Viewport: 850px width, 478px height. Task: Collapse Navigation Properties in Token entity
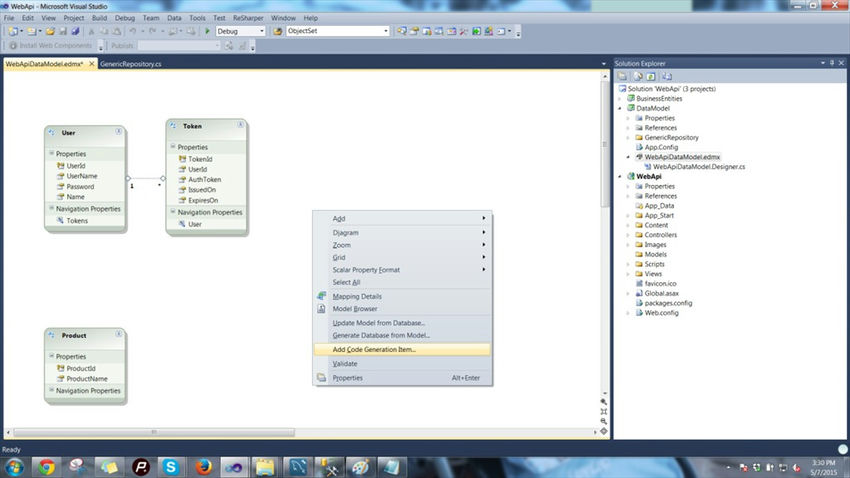pos(173,212)
